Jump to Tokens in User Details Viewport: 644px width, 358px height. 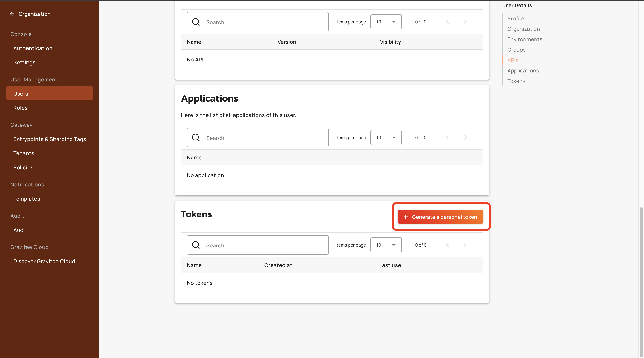tap(516, 81)
